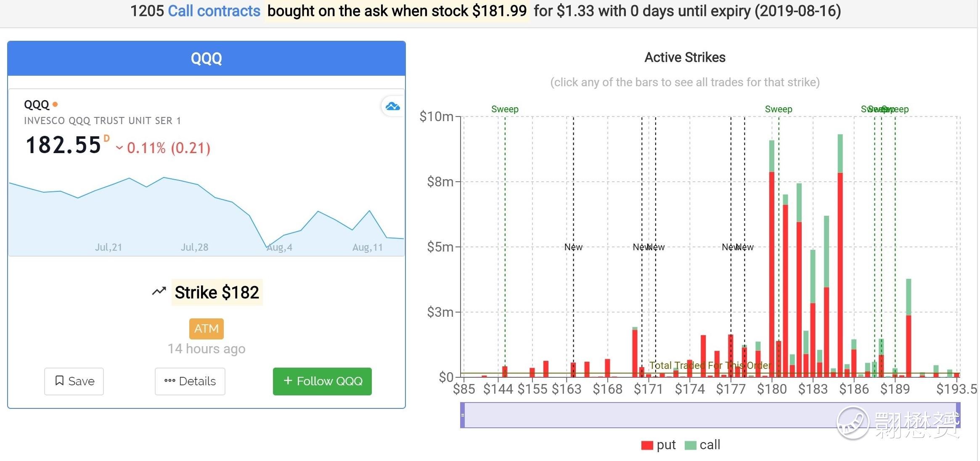Grab the left handle of chart range slider
The image size is (980, 461).
tap(463, 415)
